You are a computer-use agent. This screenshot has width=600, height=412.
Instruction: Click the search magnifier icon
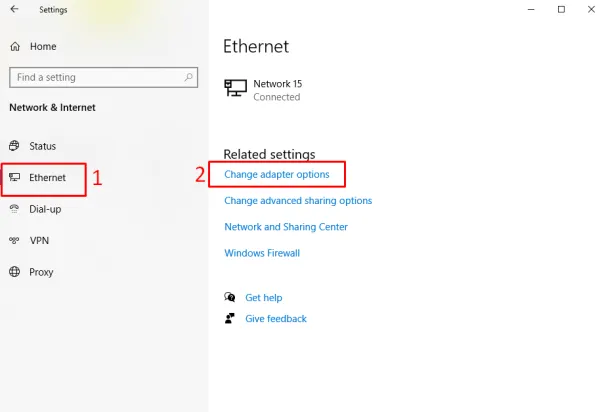(186, 77)
